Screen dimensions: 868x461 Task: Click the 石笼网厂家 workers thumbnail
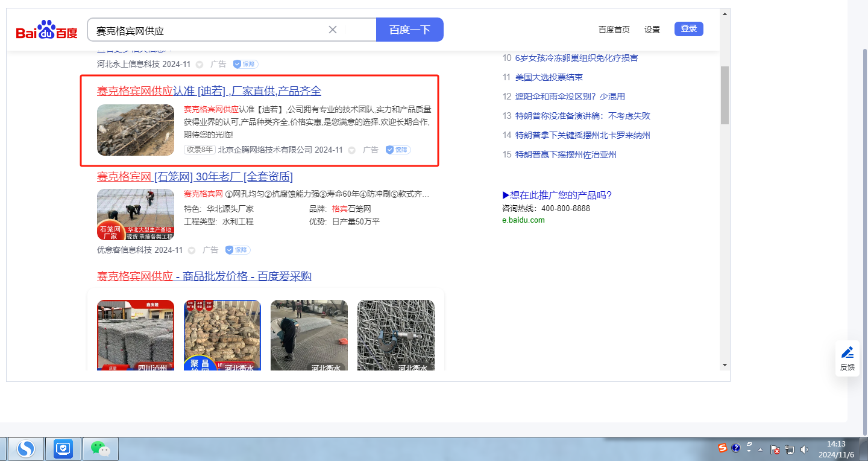click(x=136, y=214)
